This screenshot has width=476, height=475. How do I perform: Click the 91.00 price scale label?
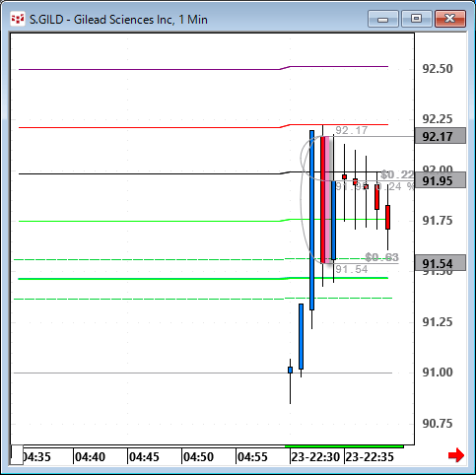click(x=438, y=373)
